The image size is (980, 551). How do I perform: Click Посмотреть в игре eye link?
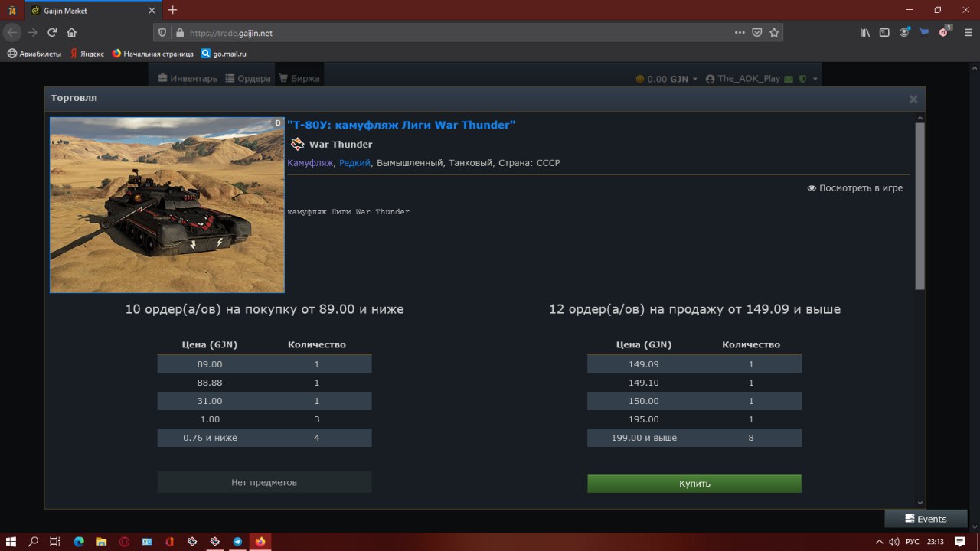pos(855,188)
